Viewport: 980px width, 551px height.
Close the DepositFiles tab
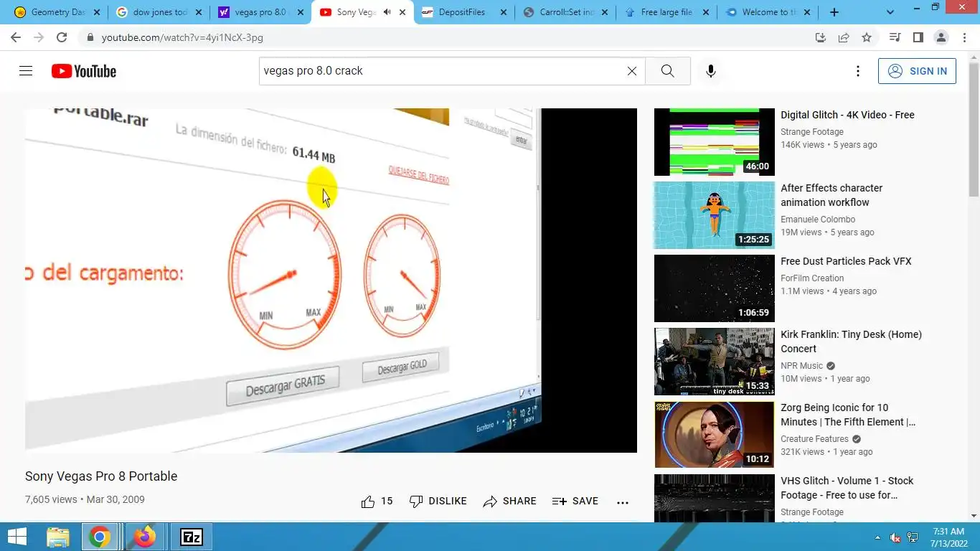click(504, 12)
